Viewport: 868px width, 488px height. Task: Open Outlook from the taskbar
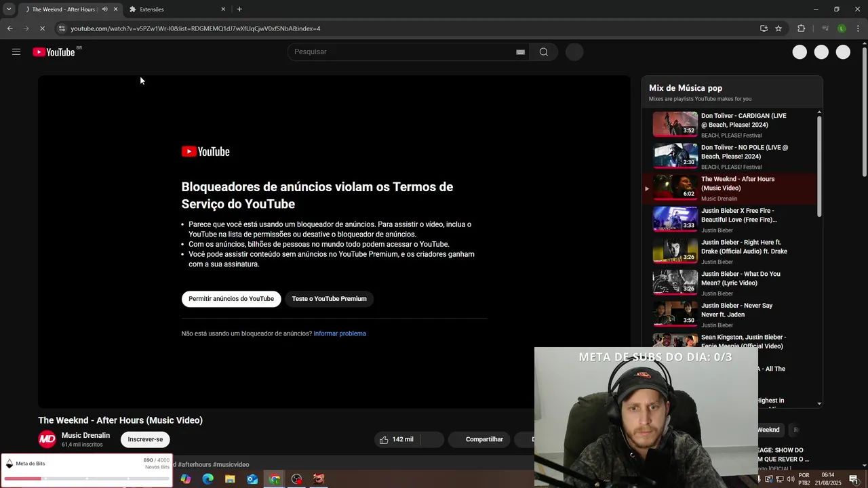tap(252, 479)
